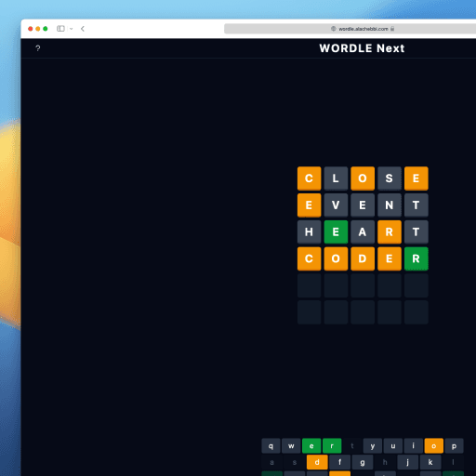
Task: Tap the orange 'o' keyboard key
Action: pos(434,446)
